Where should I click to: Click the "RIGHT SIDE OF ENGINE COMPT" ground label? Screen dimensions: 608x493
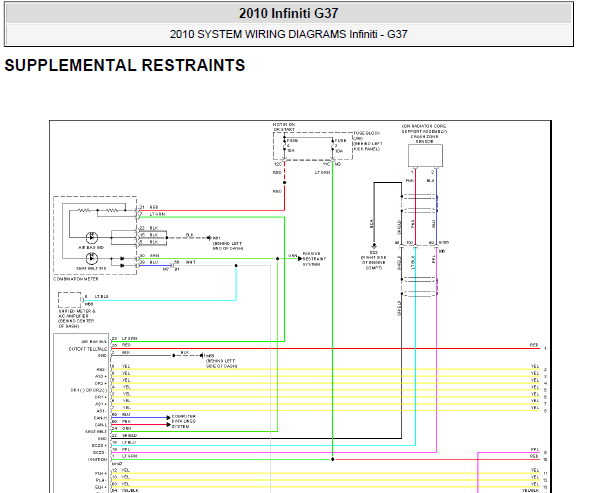[373, 263]
